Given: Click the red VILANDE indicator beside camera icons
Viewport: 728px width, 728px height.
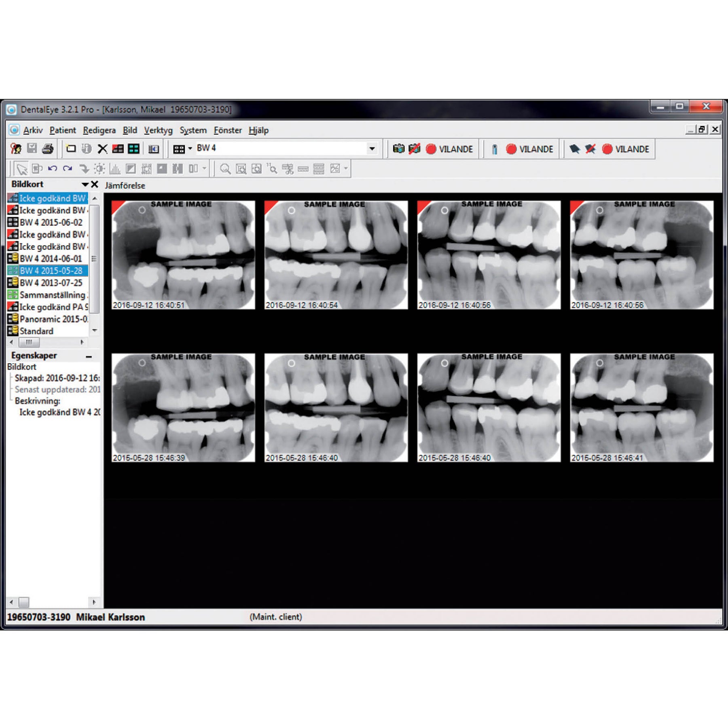Looking at the screenshot, I should coord(431,149).
